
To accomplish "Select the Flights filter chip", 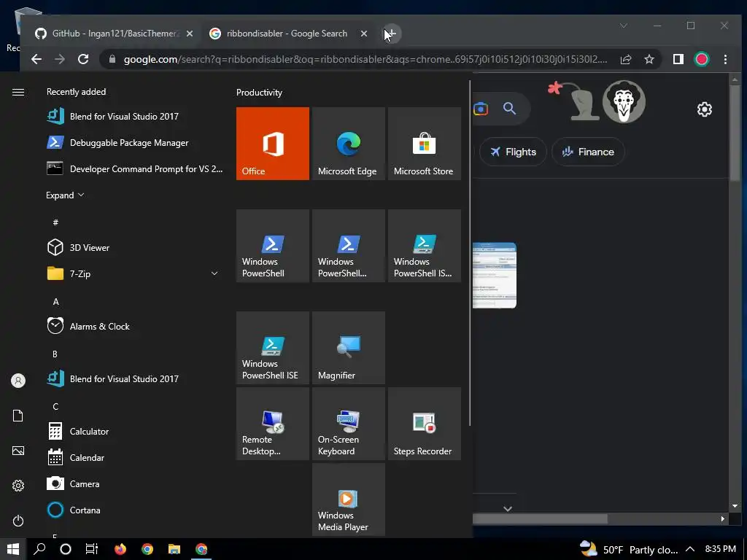I will pos(513,152).
